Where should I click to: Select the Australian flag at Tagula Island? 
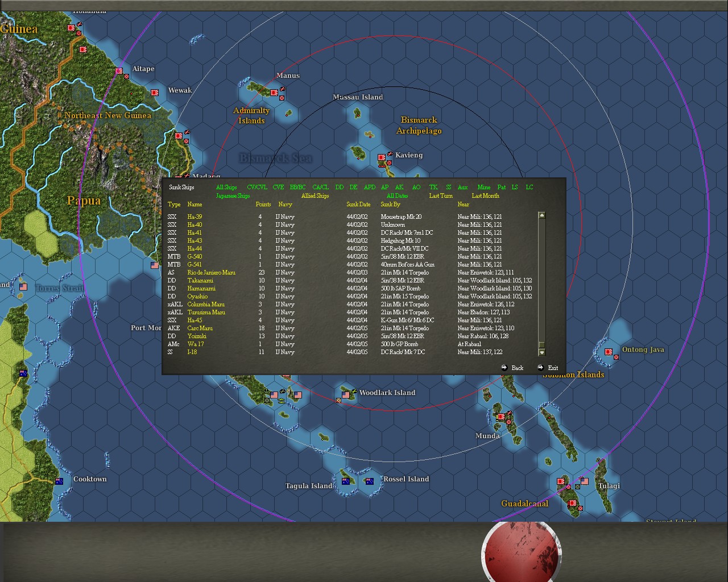[346, 481]
